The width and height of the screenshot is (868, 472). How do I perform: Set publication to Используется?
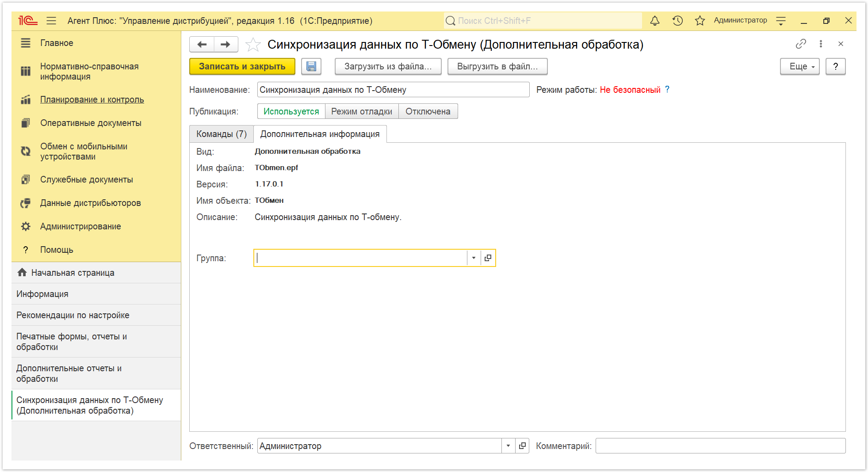tap(291, 111)
